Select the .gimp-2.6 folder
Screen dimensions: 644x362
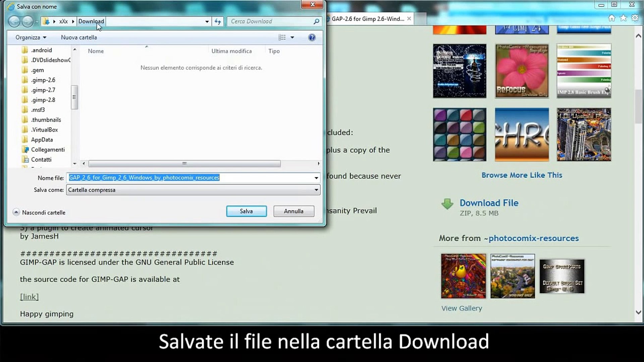43,80
